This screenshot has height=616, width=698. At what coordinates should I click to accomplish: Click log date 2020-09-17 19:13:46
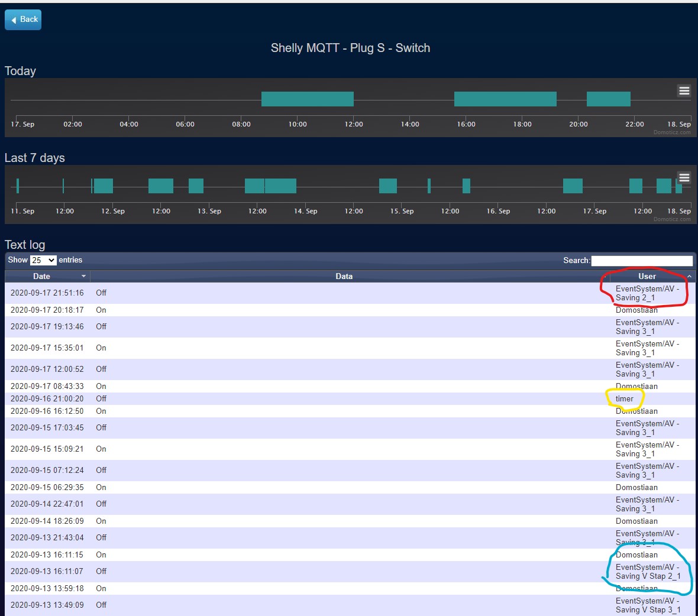(x=47, y=326)
